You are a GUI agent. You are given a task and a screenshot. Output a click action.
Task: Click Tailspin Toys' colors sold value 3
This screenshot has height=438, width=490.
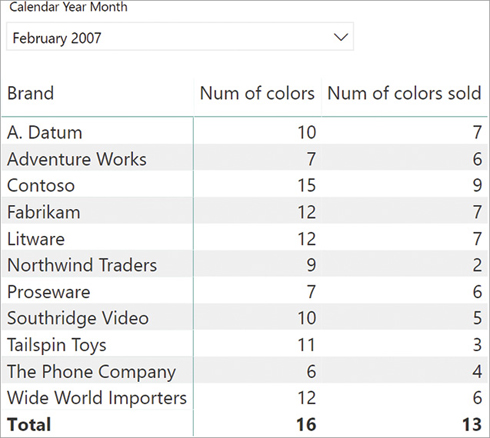[x=477, y=345]
